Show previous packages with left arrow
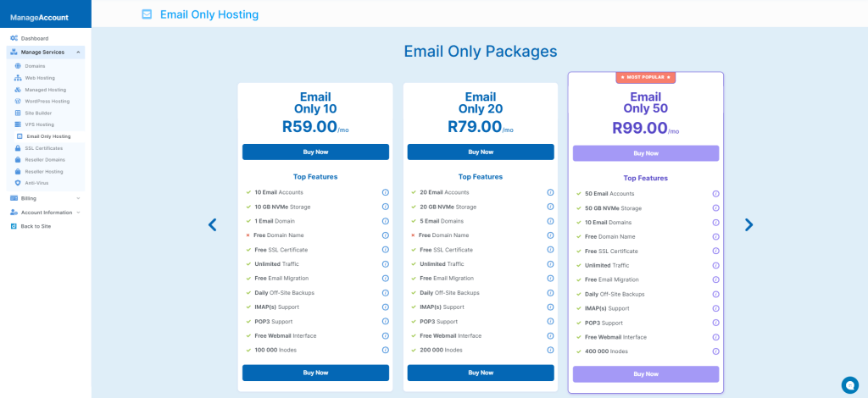The width and height of the screenshot is (868, 398). pos(213,224)
